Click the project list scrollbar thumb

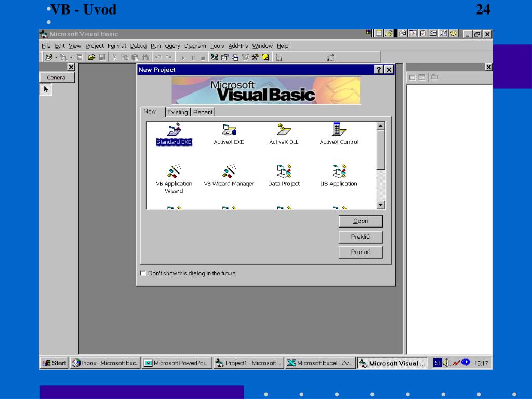click(381, 150)
